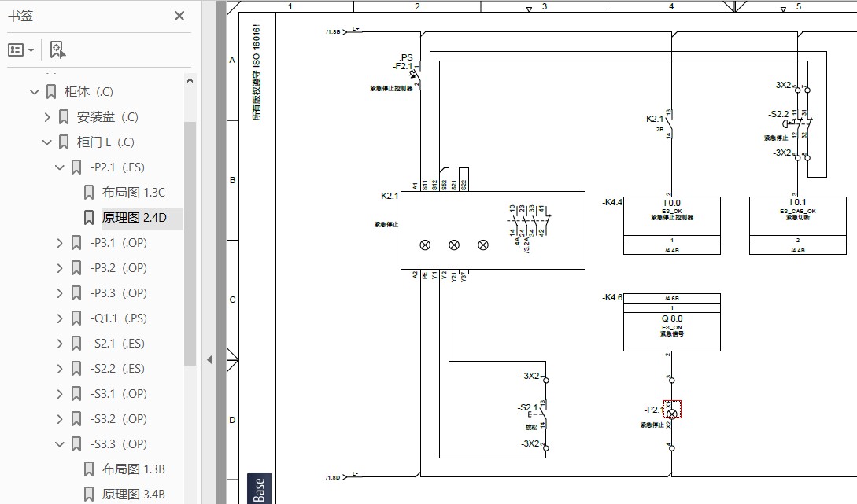Click the -S2.1 pushbutton contact symbol
Screen dimensions: 857x504
click(x=539, y=413)
